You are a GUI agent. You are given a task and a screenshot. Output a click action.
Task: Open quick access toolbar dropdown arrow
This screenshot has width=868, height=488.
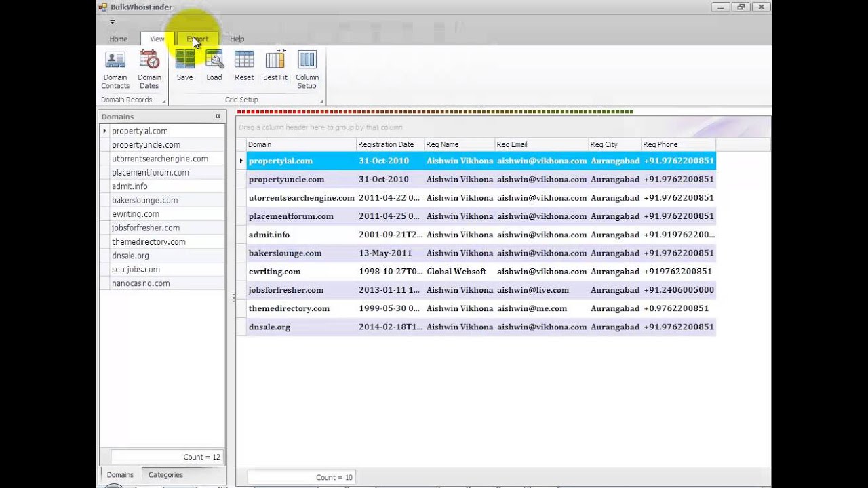coord(113,22)
